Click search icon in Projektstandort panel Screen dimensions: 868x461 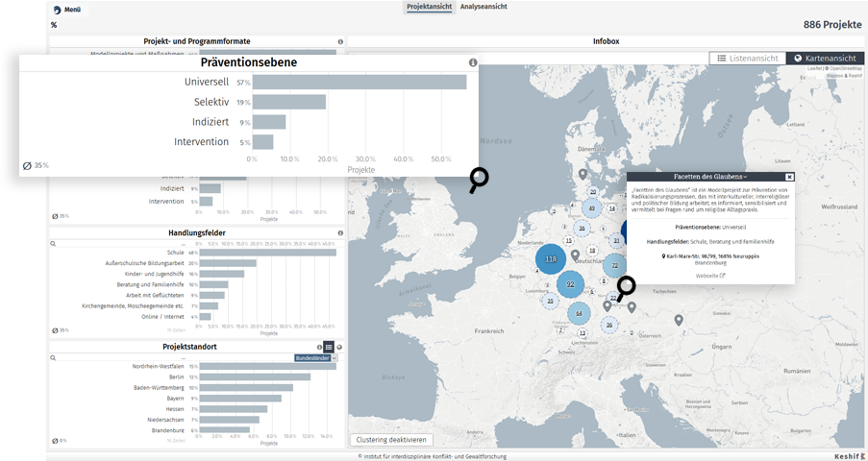point(53,358)
